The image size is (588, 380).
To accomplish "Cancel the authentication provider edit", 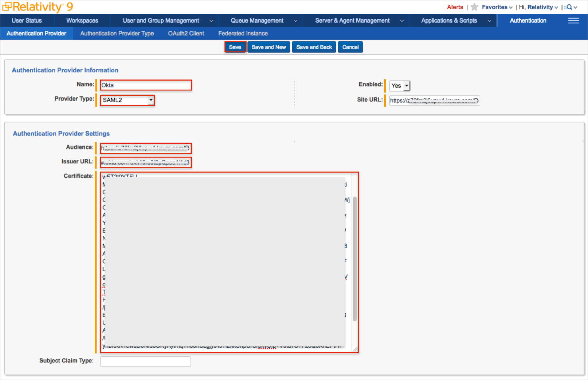I will pyautogui.click(x=350, y=47).
